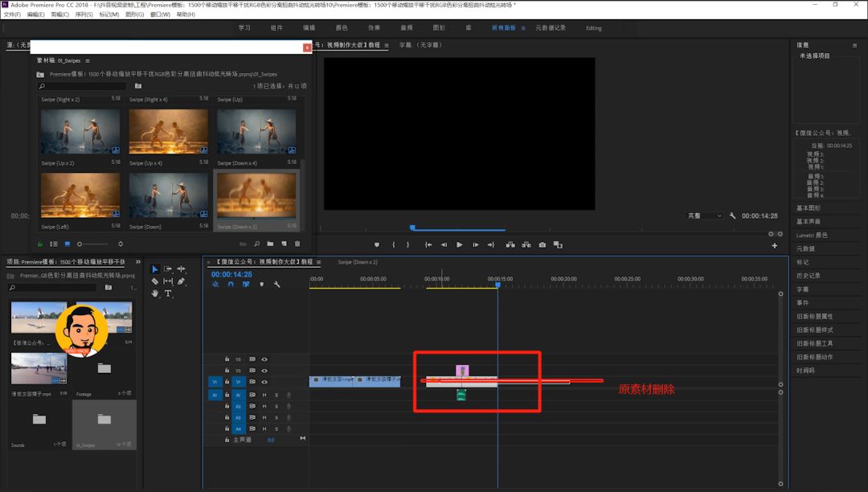Click the program monitor playhead marker
The height and width of the screenshot is (492, 868).
coord(412,228)
